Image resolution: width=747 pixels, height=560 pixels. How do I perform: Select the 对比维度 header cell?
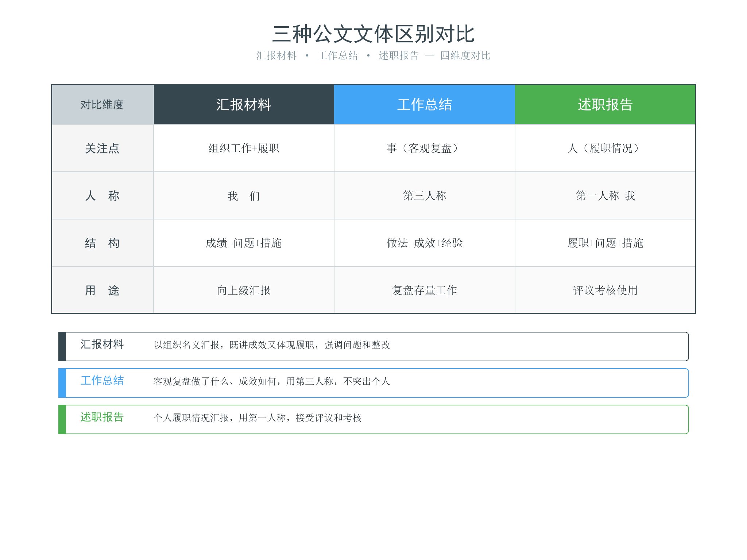click(102, 105)
